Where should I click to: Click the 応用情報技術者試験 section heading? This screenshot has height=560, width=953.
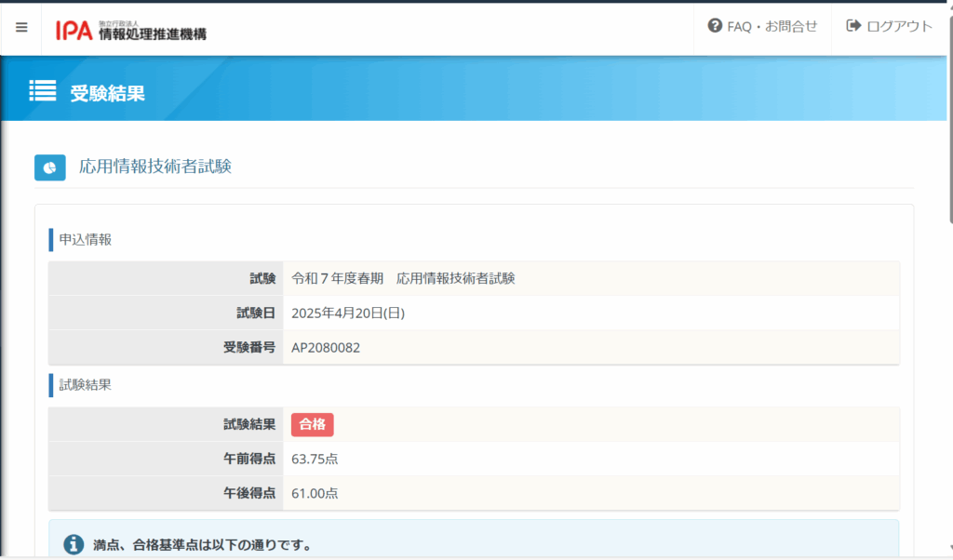click(154, 167)
